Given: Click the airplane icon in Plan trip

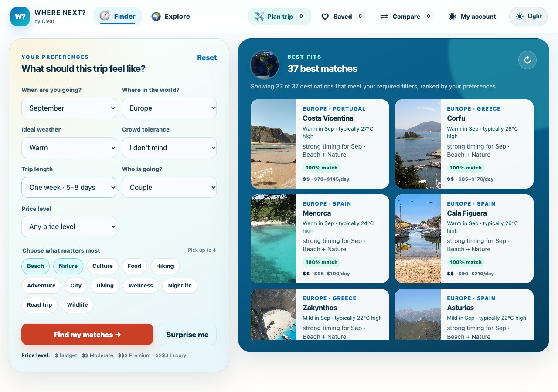Looking at the screenshot, I should tap(259, 17).
